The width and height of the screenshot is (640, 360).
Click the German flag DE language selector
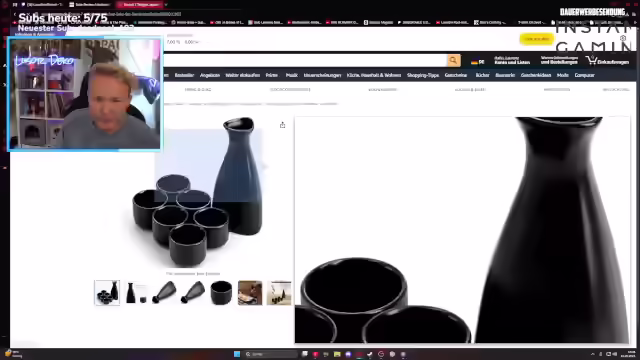click(477, 62)
